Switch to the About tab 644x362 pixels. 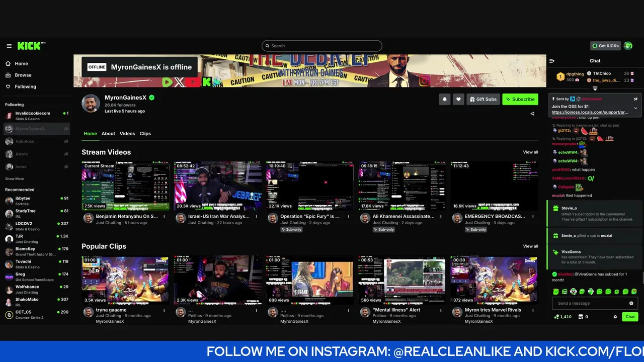coord(108,134)
